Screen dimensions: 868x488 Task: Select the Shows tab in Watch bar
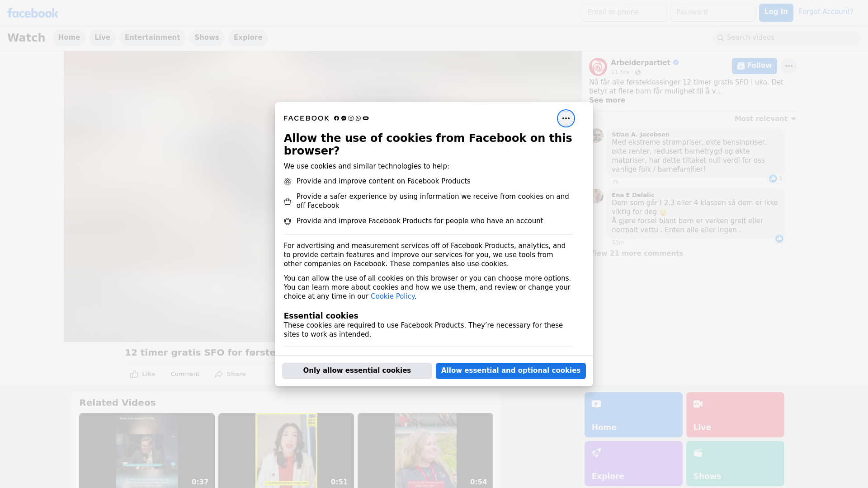coord(207,38)
